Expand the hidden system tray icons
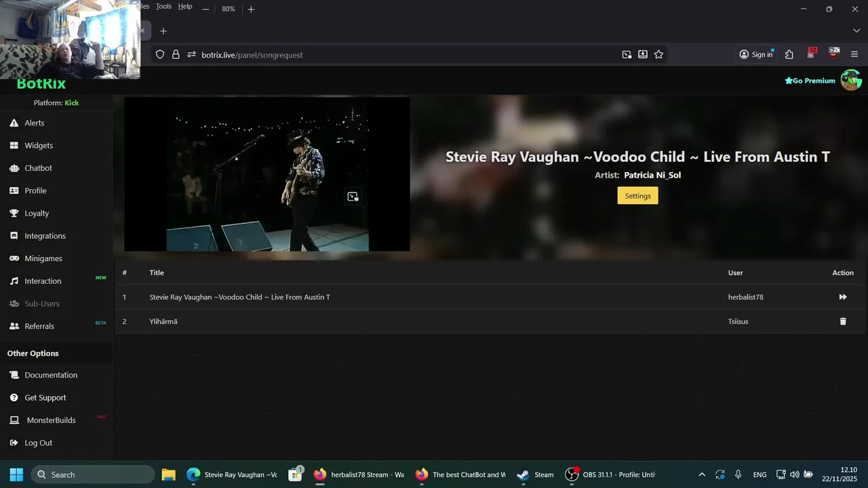868x488 pixels. 702,474
